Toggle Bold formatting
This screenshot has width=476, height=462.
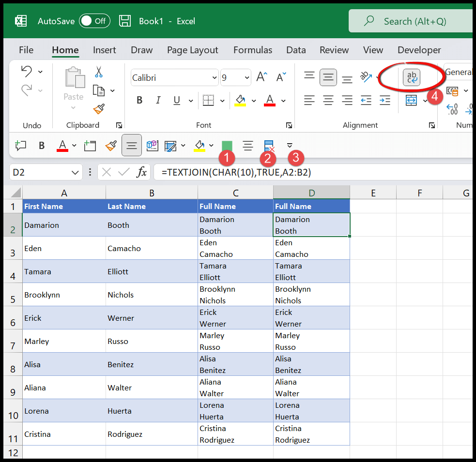tap(139, 100)
